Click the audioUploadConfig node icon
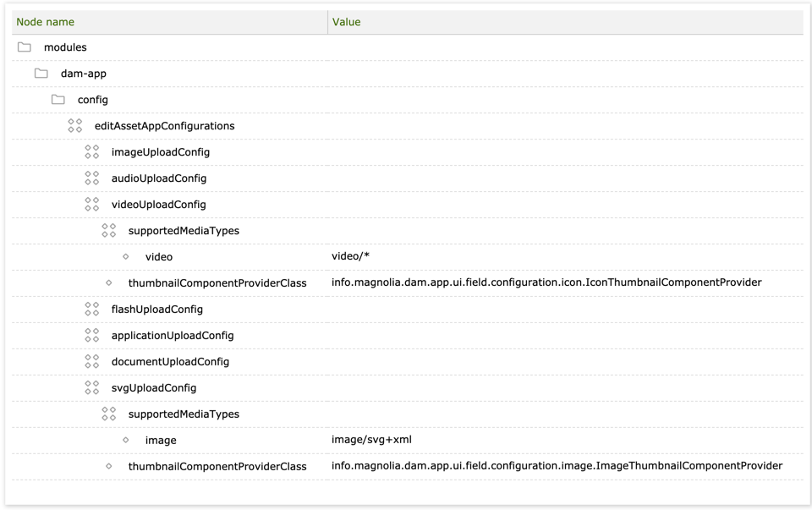 click(x=92, y=178)
